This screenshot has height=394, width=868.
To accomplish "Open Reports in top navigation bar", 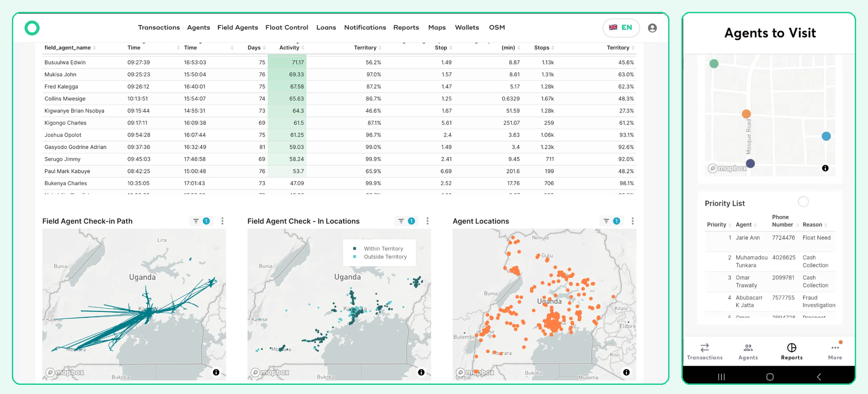I will tap(406, 27).
